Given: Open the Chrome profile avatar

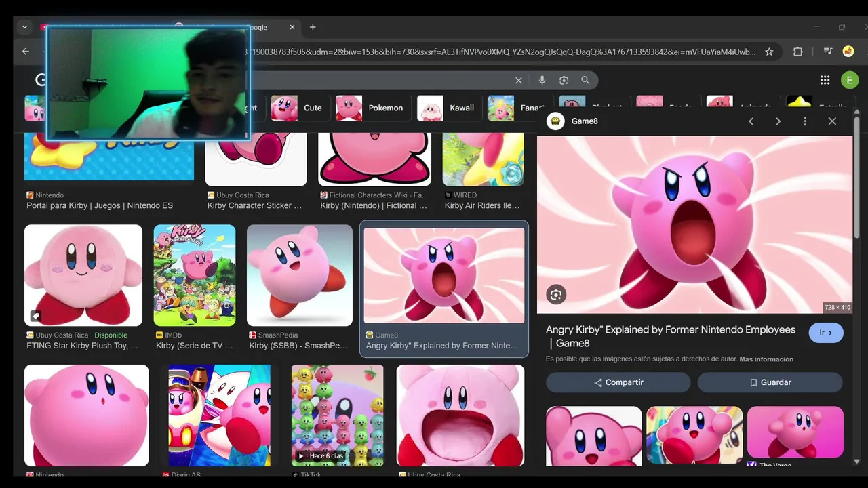Looking at the screenshot, I should [848, 52].
